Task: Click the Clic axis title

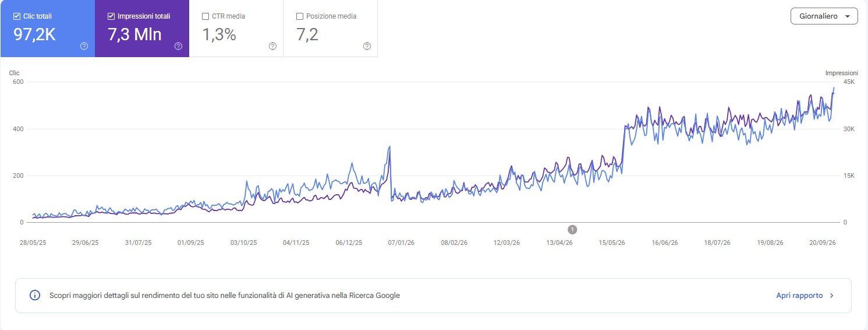Action: pyautogui.click(x=15, y=73)
